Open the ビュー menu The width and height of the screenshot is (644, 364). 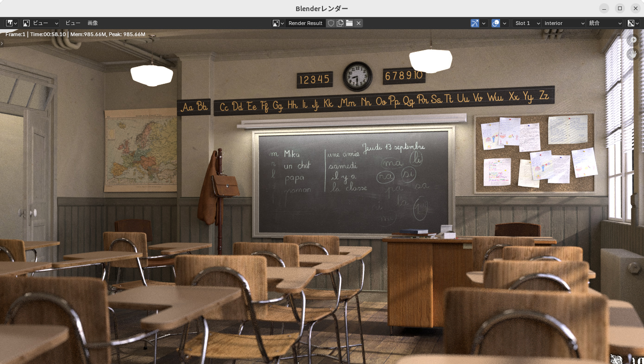click(x=73, y=23)
